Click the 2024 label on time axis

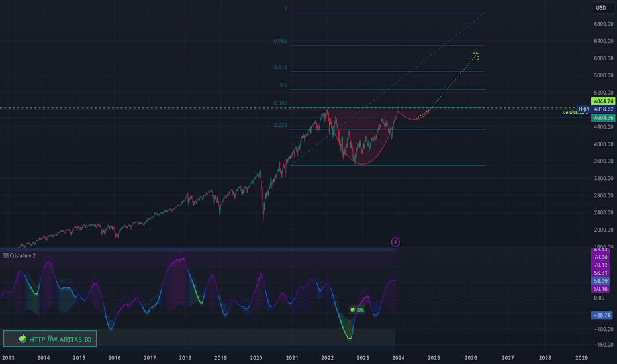tap(399, 357)
